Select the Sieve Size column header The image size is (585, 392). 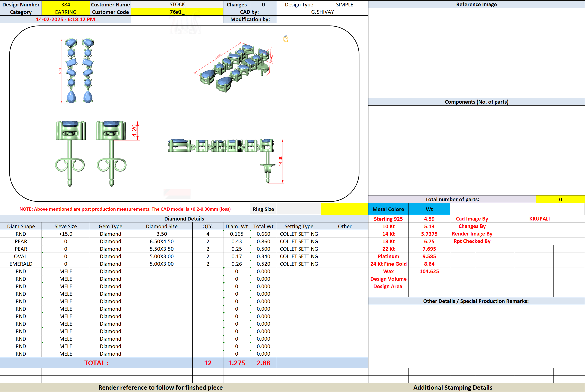(66, 226)
